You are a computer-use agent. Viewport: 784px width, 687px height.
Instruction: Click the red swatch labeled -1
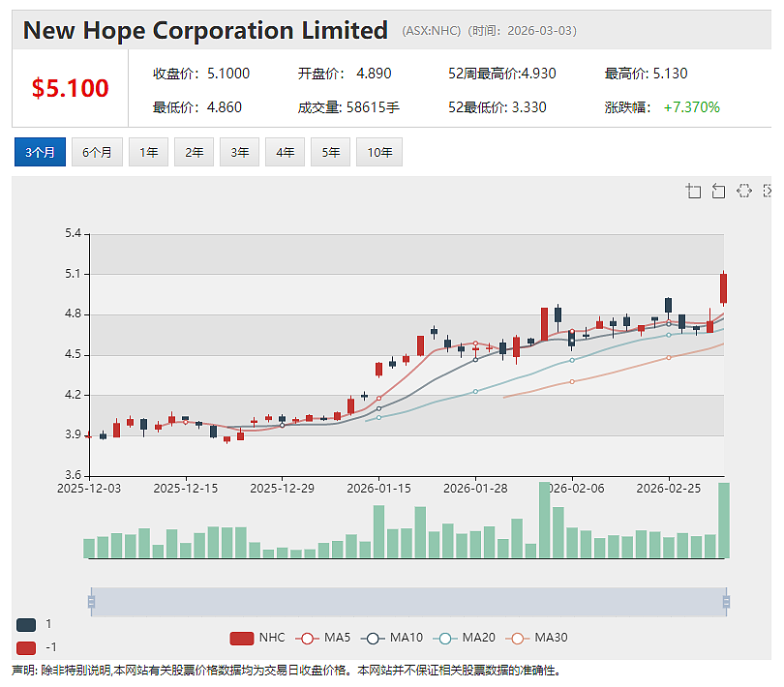pyautogui.click(x=26, y=648)
